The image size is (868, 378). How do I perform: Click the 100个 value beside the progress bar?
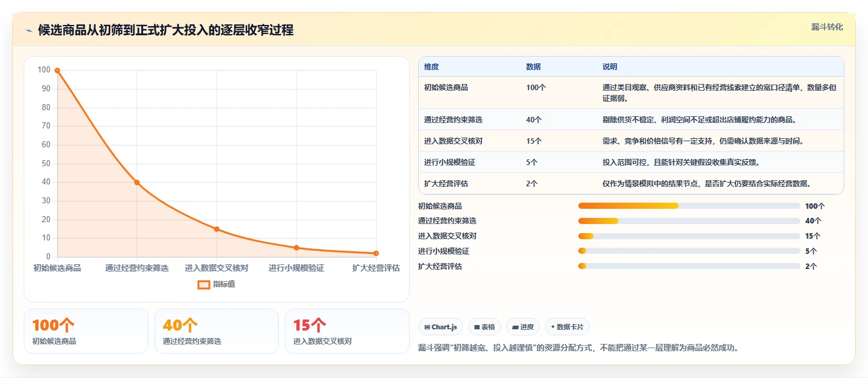815,206
